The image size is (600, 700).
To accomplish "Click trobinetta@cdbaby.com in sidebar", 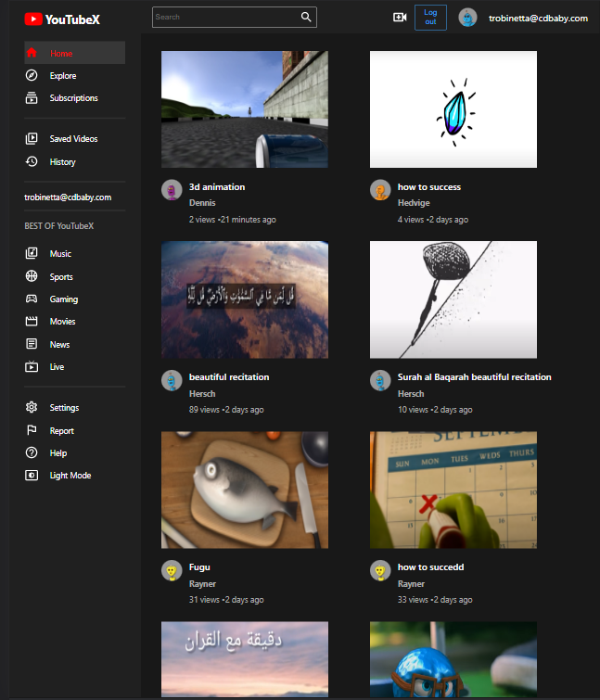I will (68, 197).
